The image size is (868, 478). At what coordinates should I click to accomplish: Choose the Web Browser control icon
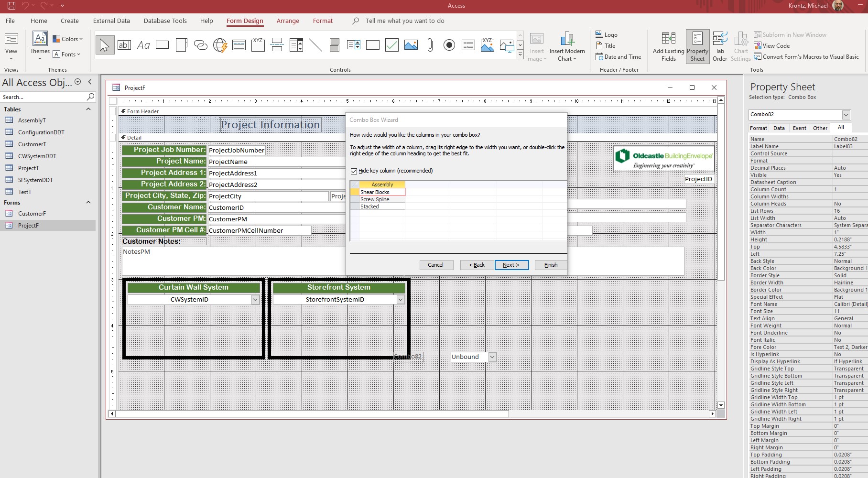[220, 45]
